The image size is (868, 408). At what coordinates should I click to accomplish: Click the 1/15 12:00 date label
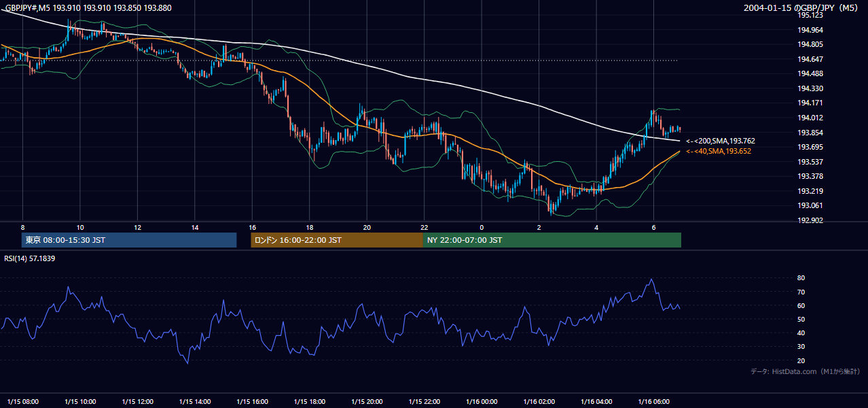coord(138,401)
